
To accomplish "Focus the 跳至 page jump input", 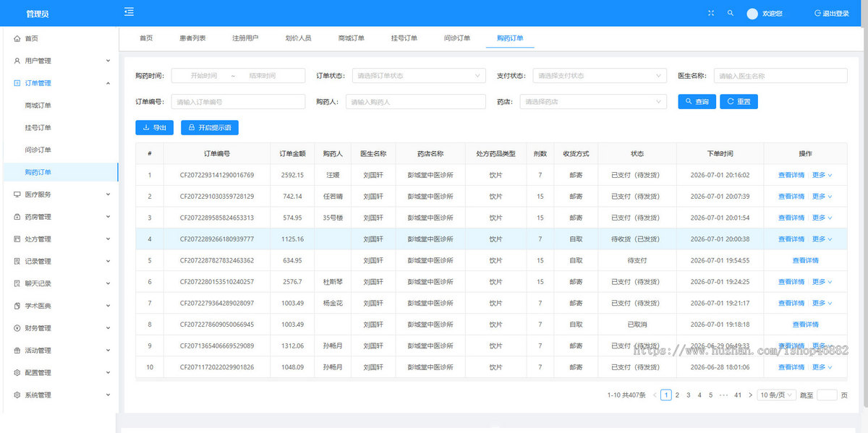I will 826,395.
